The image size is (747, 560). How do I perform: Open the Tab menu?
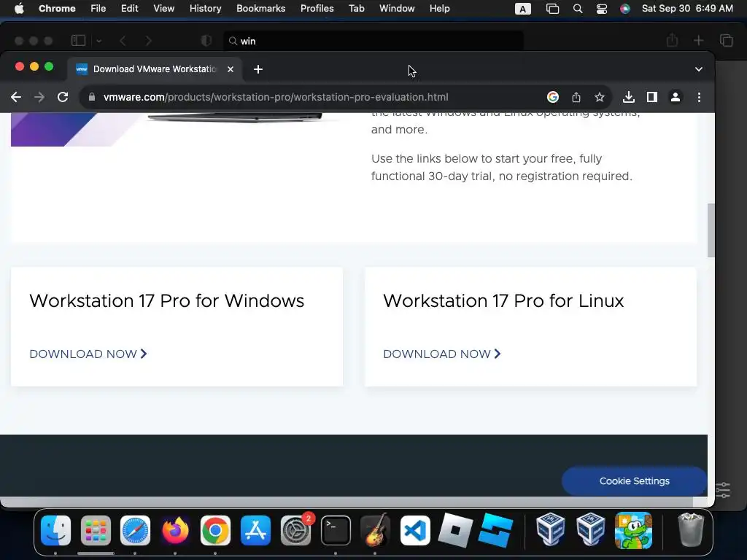357,9
